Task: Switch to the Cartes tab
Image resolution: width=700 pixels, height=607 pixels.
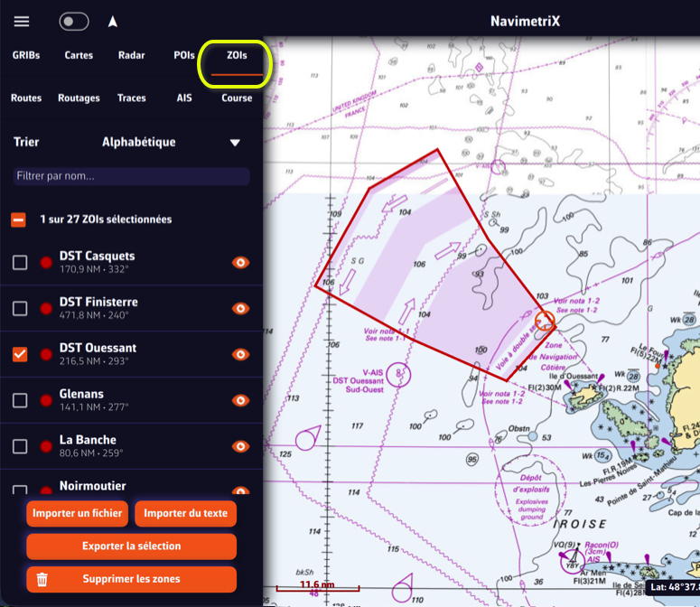Action: click(79, 55)
